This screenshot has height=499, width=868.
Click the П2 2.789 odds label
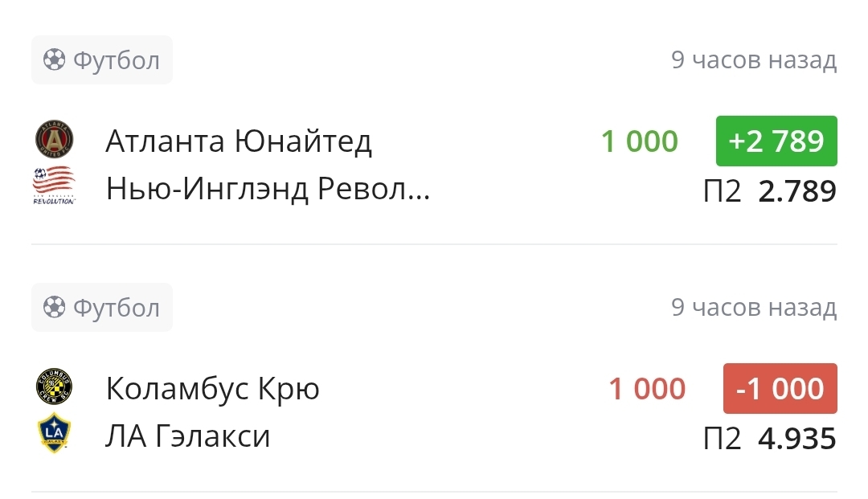click(x=769, y=191)
